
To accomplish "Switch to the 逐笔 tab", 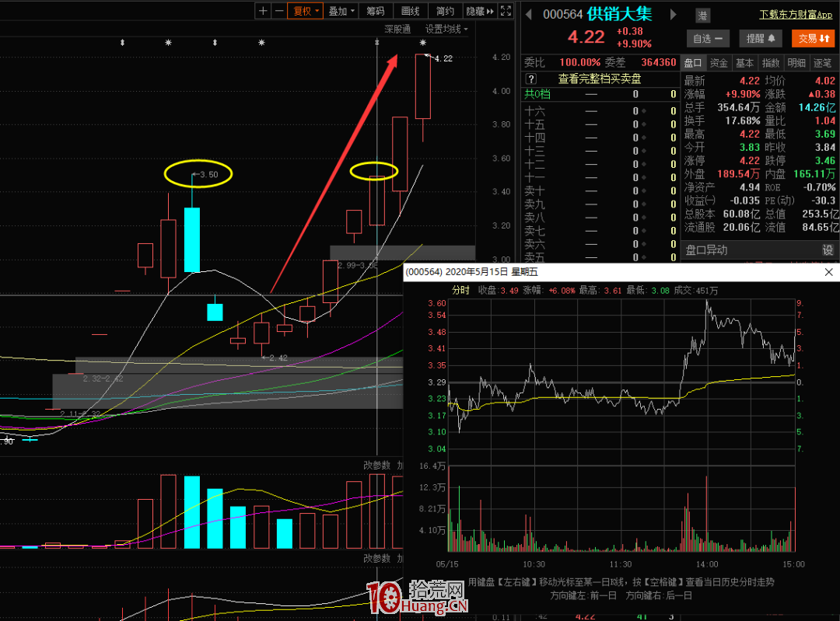I will point(823,63).
